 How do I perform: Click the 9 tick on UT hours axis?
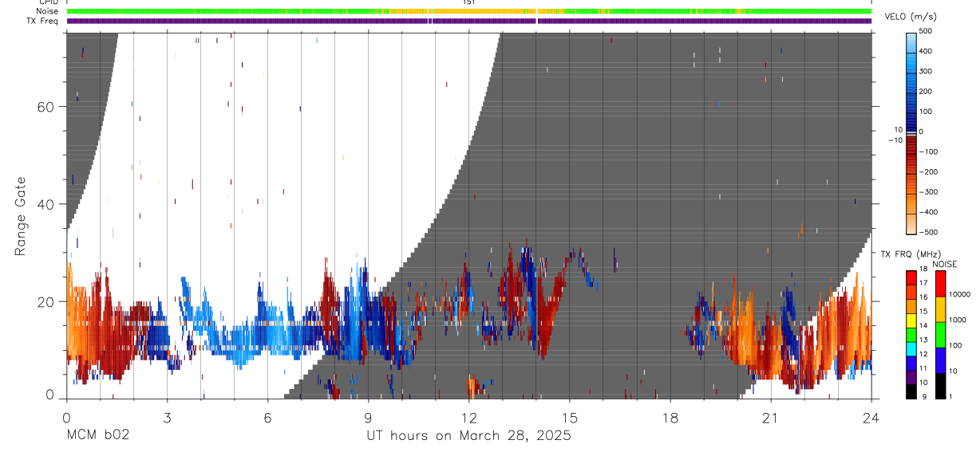[368, 417]
